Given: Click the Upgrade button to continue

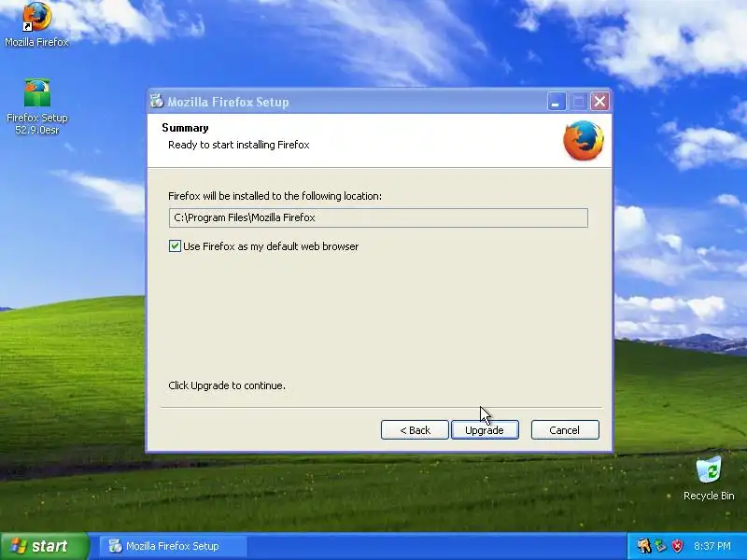Looking at the screenshot, I should [485, 430].
